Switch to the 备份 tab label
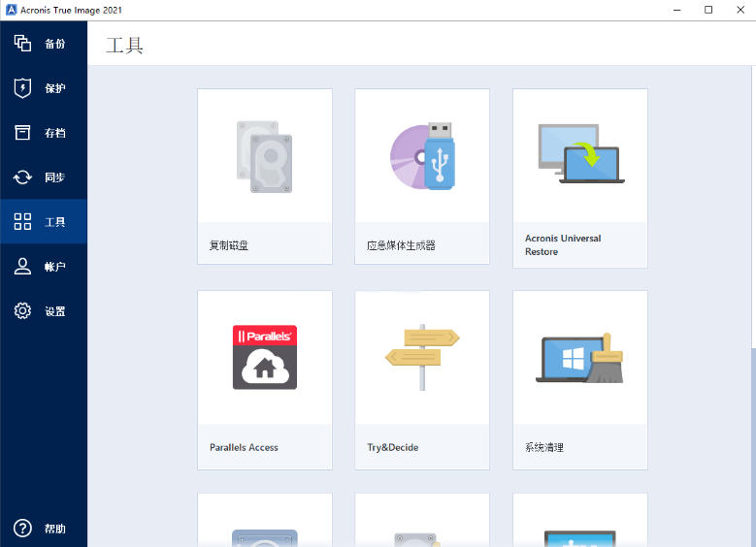This screenshot has width=756, height=547. click(55, 44)
